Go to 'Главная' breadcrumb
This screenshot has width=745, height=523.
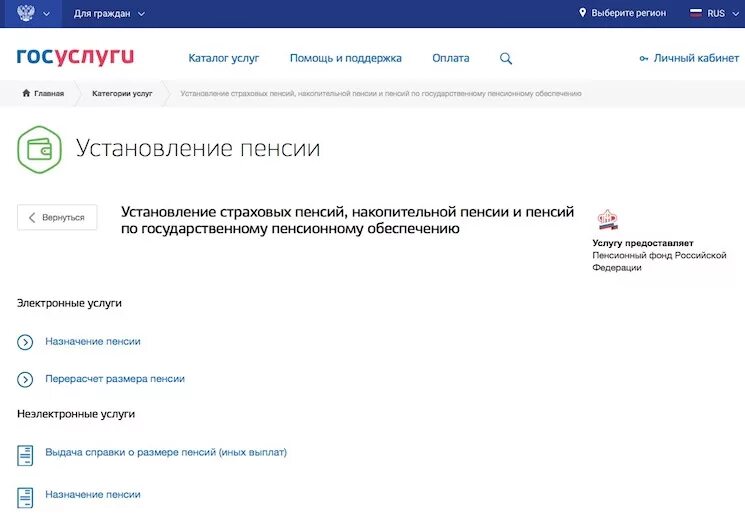49,94
